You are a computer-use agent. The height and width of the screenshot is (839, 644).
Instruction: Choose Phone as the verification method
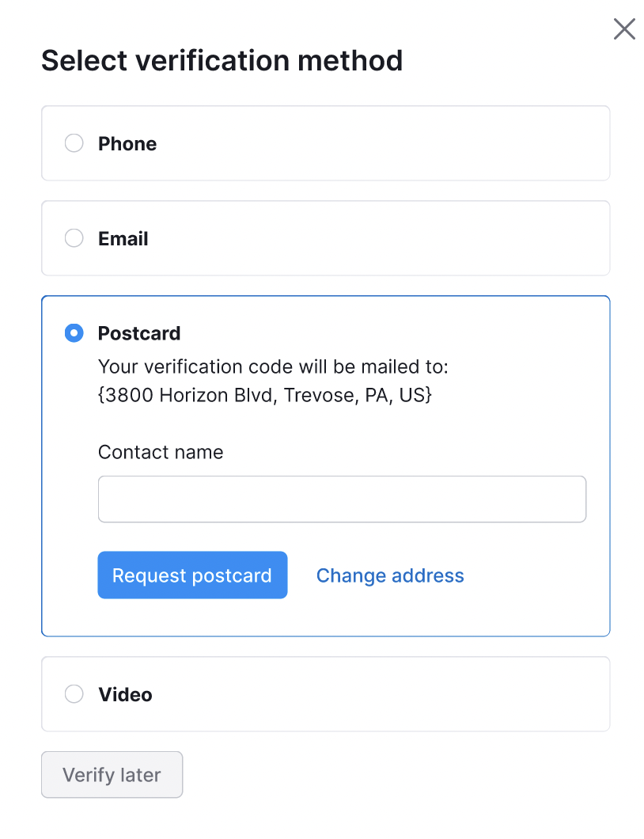[x=74, y=143]
